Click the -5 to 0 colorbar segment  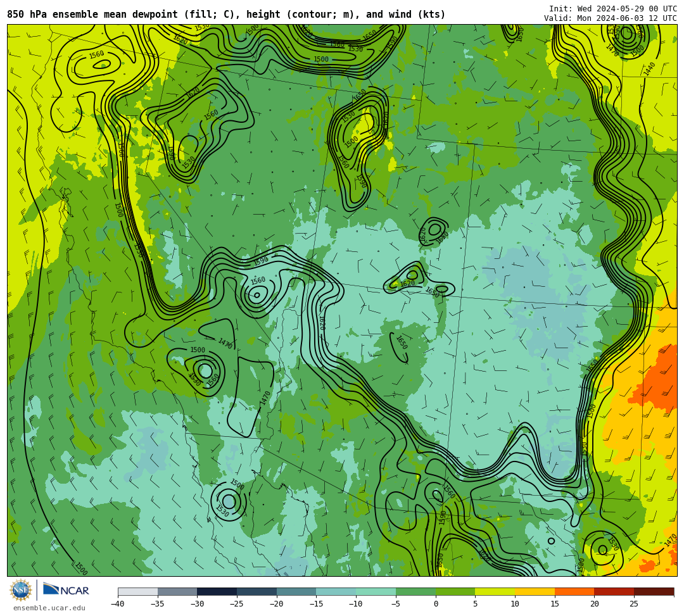(415, 591)
